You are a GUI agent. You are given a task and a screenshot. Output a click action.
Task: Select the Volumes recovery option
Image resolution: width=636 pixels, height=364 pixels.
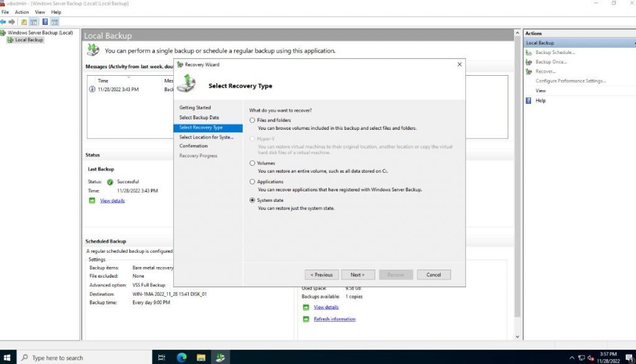252,163
